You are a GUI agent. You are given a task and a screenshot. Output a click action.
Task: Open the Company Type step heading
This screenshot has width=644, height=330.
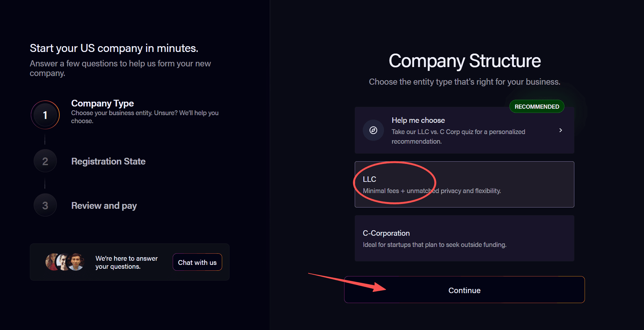(102, 103)
